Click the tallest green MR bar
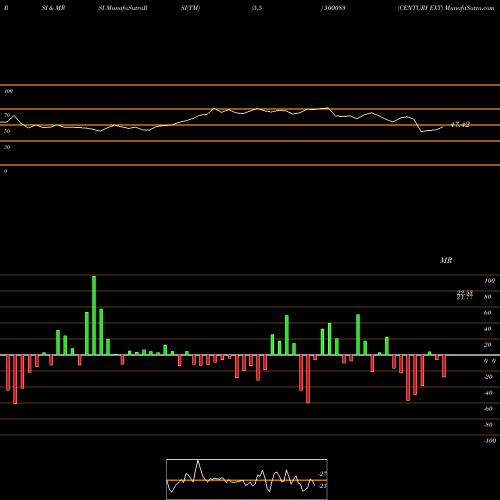500x500 pixels. (x=94, y=315)
